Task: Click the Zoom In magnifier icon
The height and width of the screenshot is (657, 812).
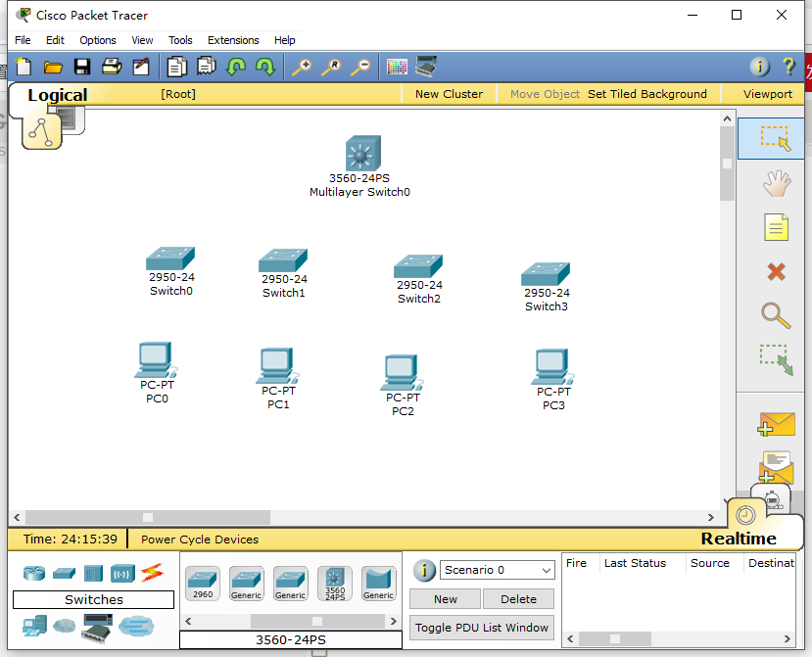Action: pos(302,68)
